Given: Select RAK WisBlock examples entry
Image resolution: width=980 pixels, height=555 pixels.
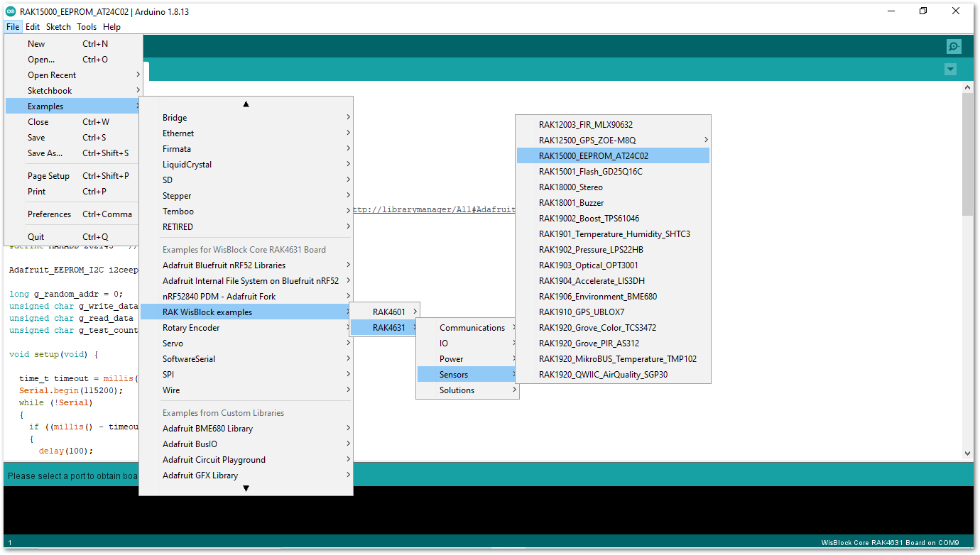Looking at the screenshot, I should click(x=246, y=312).
